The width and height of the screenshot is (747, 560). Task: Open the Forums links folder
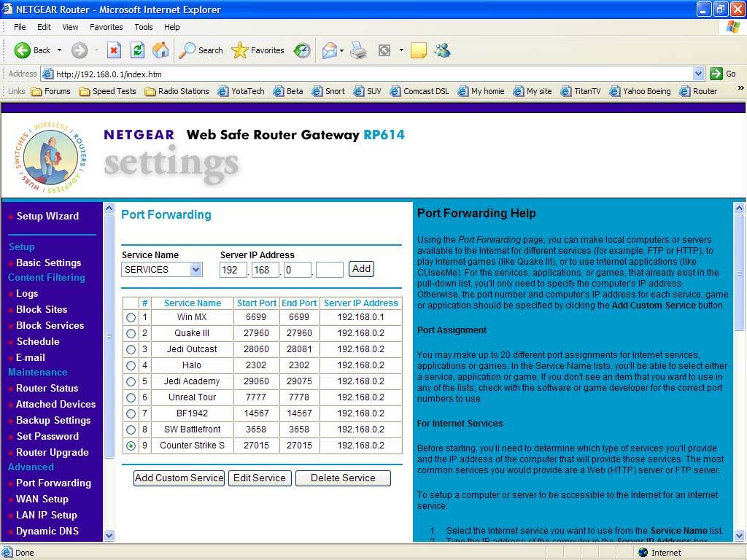(x=50, y=91)
